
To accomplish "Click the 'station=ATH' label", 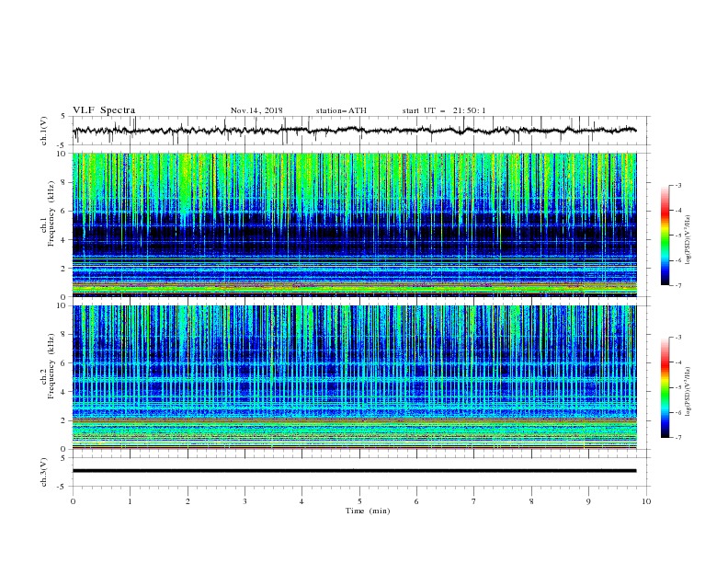I will 341,110.
